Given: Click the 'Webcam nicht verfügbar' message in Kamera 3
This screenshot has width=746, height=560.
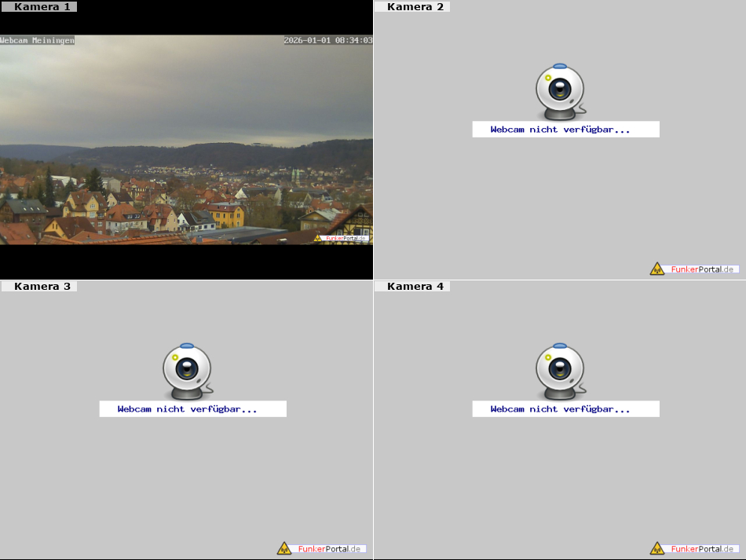Looking at the screenshot, I should coord(187,409).
